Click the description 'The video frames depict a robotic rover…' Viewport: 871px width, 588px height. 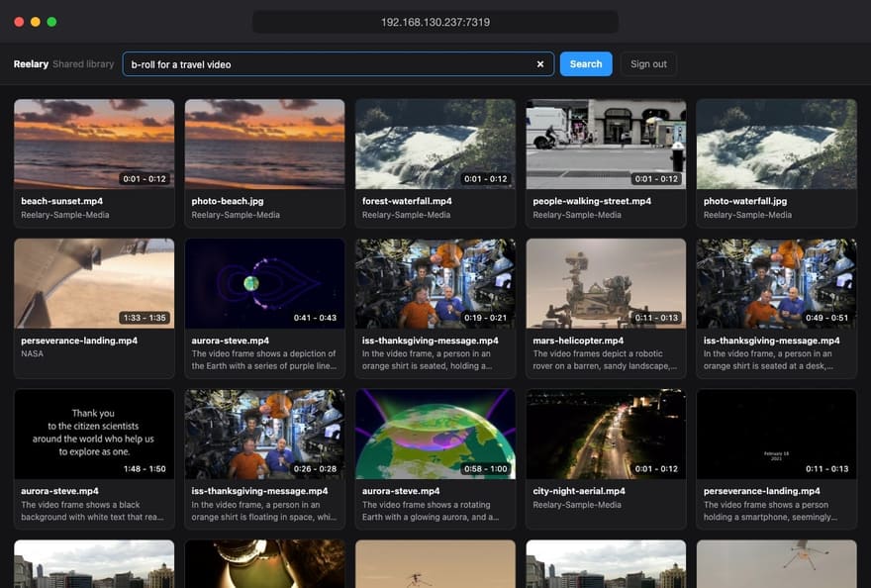(605, 359)
